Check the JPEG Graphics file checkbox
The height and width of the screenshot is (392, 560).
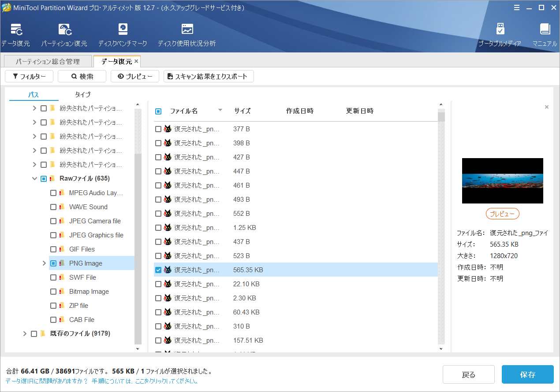[53, 235]
